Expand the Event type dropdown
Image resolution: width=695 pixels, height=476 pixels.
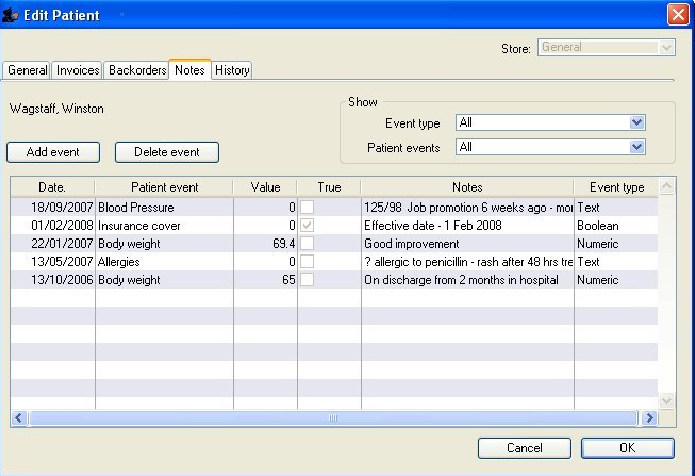coord(637,123)
